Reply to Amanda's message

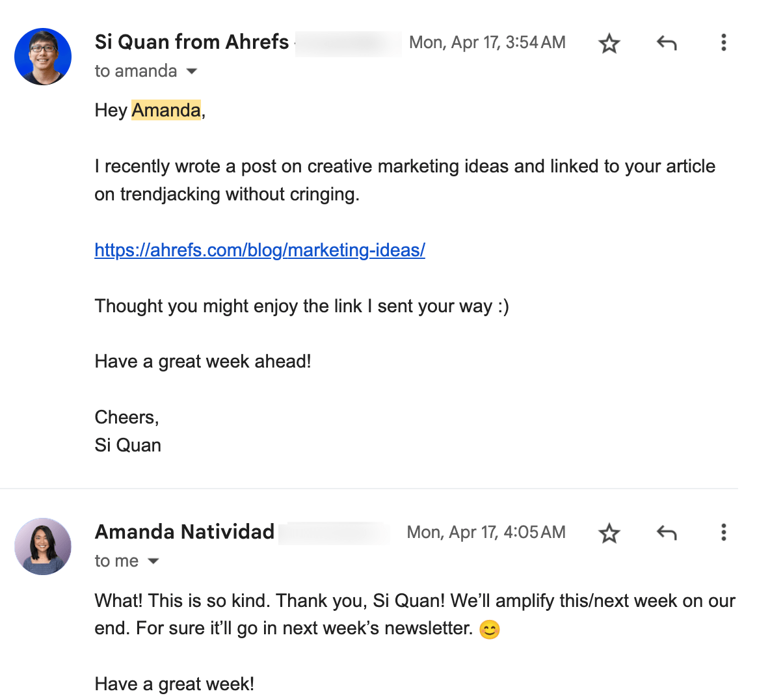point(667,533)
